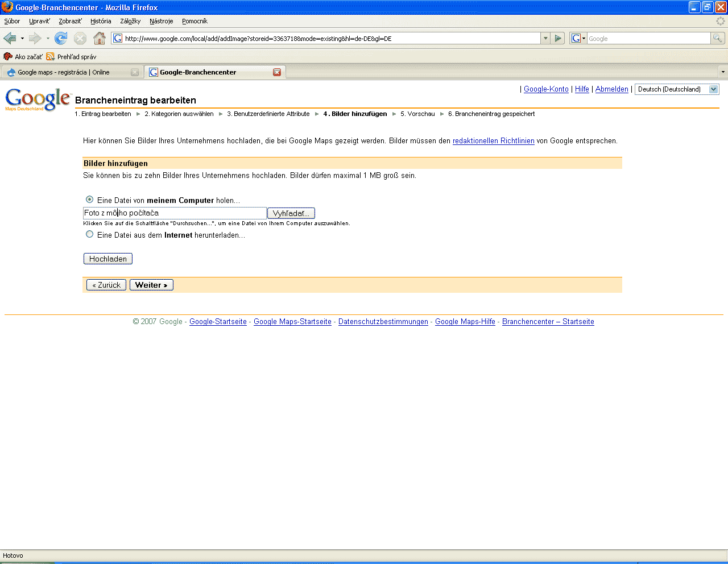Open the Google-Konto link
Screen dimensions: 728x564
click(546, 89)
